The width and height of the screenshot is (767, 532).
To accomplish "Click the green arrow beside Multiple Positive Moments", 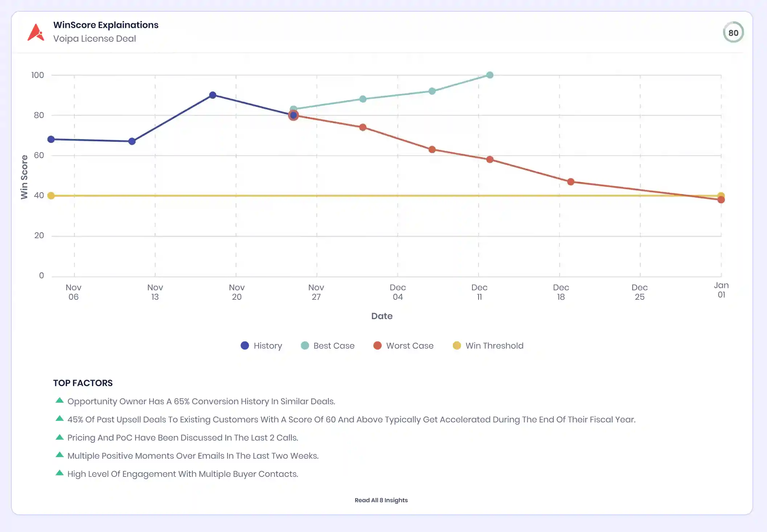I will 60,455.
